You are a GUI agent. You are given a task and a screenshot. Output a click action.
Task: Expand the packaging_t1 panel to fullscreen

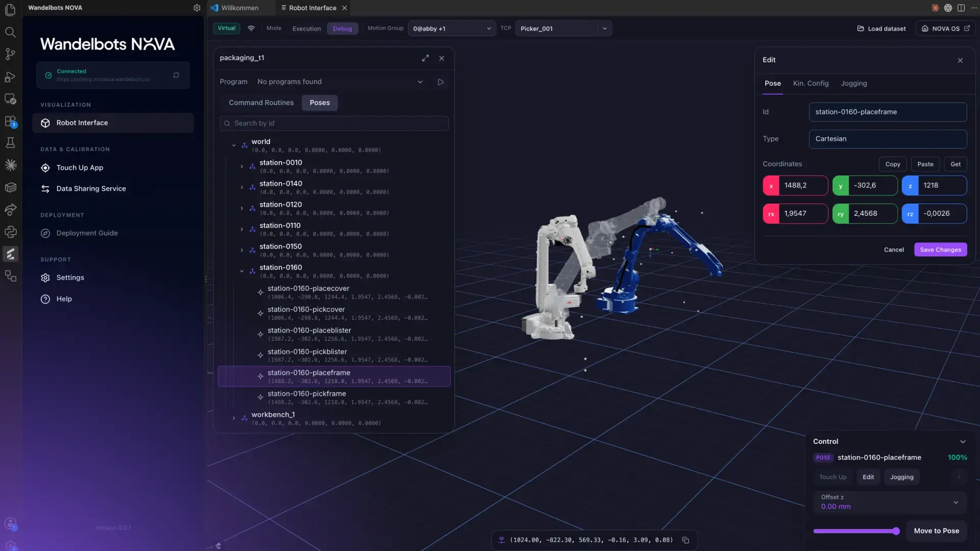coord(425,58)
